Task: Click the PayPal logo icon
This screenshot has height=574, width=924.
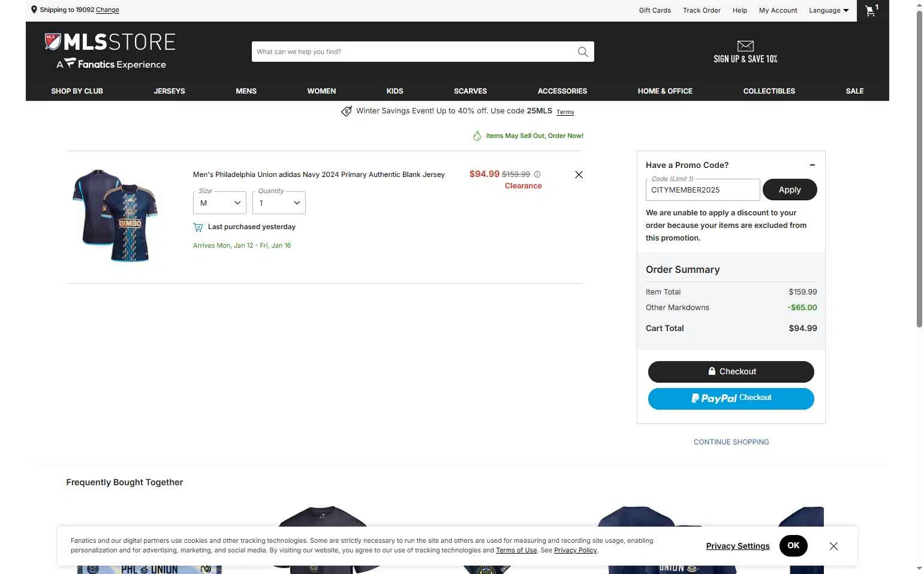Action: coord(714,398)
